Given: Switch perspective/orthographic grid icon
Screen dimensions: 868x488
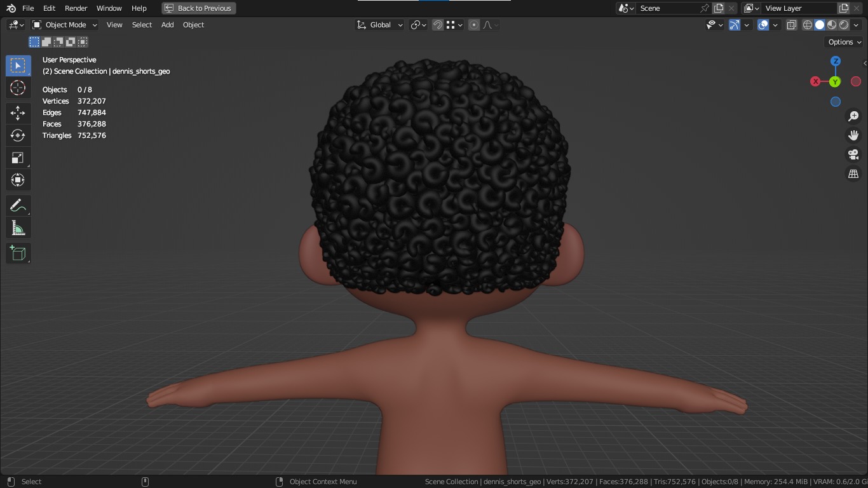Looking at the screenshot, I should coord(853,173).
